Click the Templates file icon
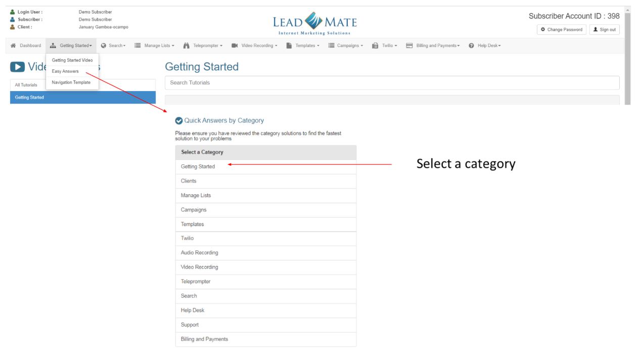 [289, 46]
